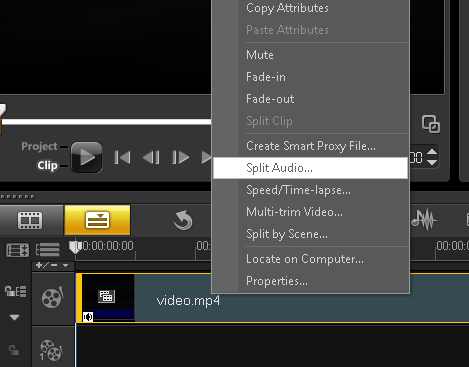Click the Overlay Track reel icon

pyautogui.click(x=51, y=350)
